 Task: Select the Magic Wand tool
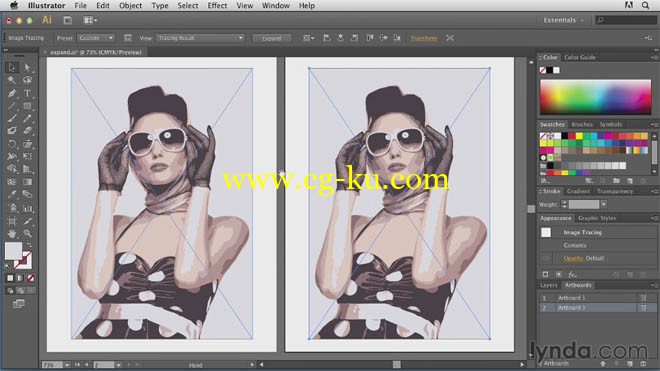[12, 80]
